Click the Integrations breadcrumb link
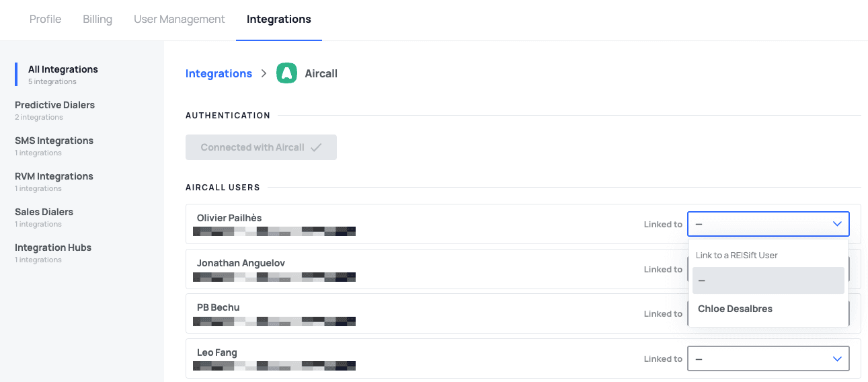The width and height of the screenshot is (868, 382). click(x=219, y=73)
